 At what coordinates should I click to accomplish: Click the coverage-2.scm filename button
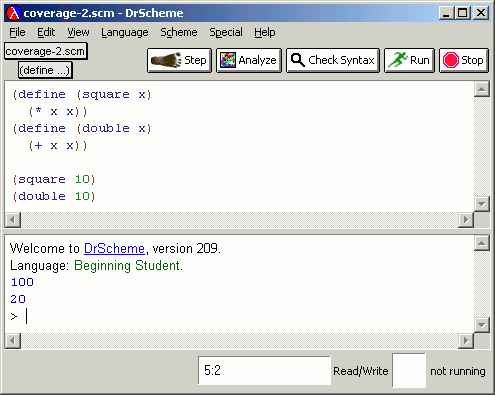tap(46, 51)
